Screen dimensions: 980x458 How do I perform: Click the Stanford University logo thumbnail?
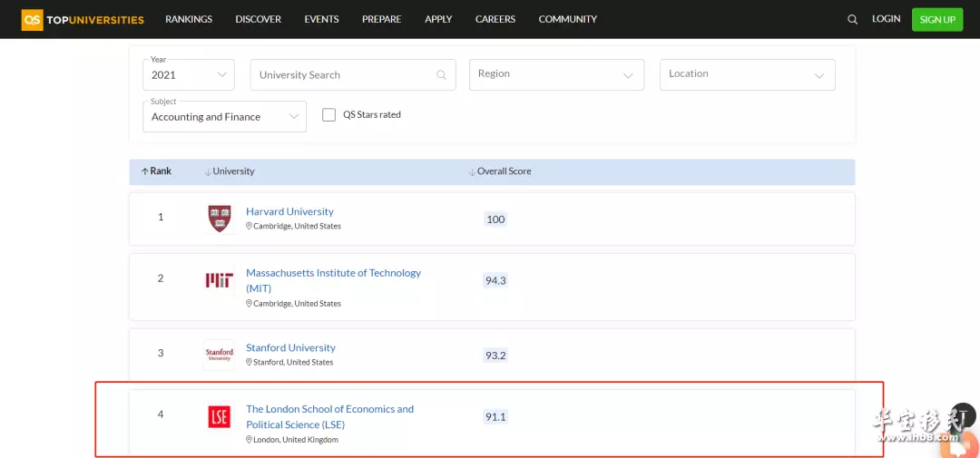(x=220, y=355)
